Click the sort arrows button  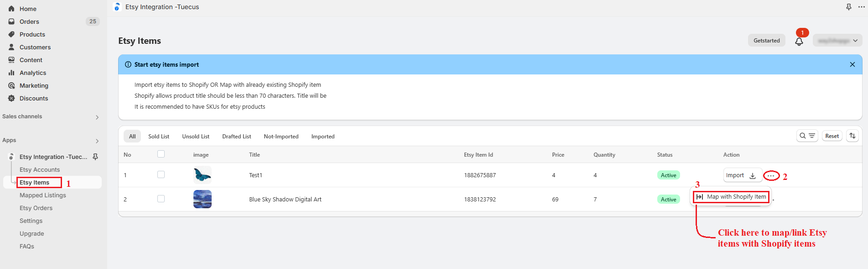click(852, 136)
